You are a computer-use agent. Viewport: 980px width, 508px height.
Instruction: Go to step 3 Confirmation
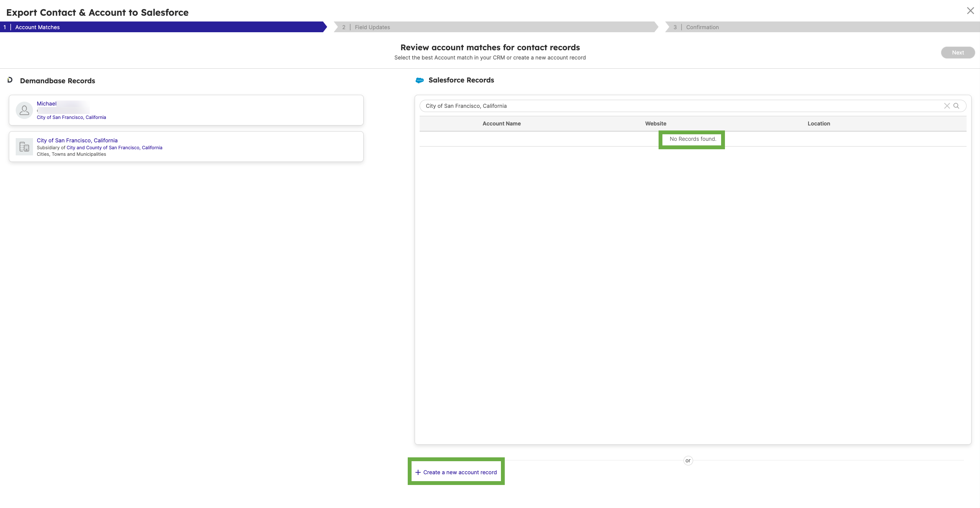(x=702, y=27)
